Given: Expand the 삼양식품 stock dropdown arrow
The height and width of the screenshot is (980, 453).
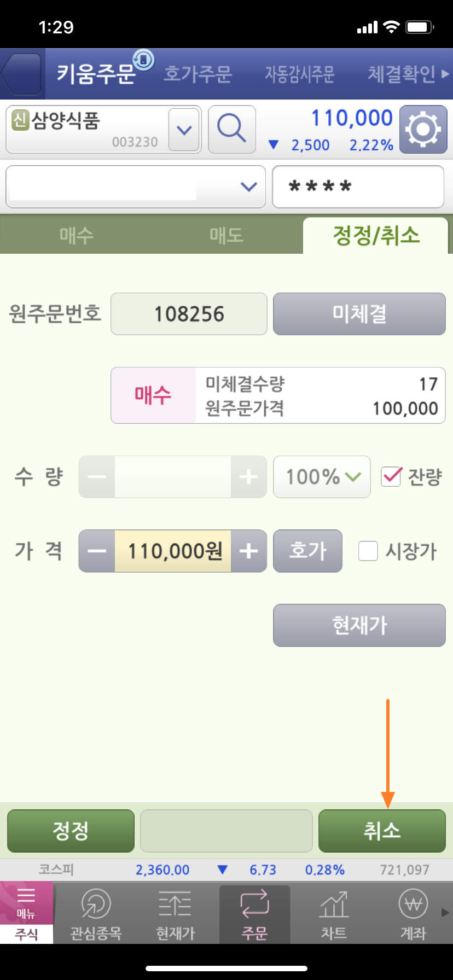Looking at the screenshot, I should tap(184, 130).
